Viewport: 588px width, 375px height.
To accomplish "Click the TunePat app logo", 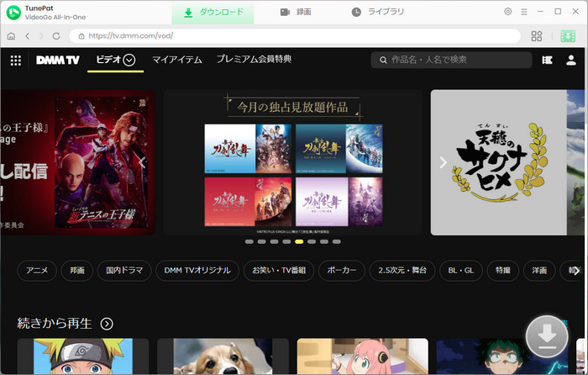I will point(13,13).
